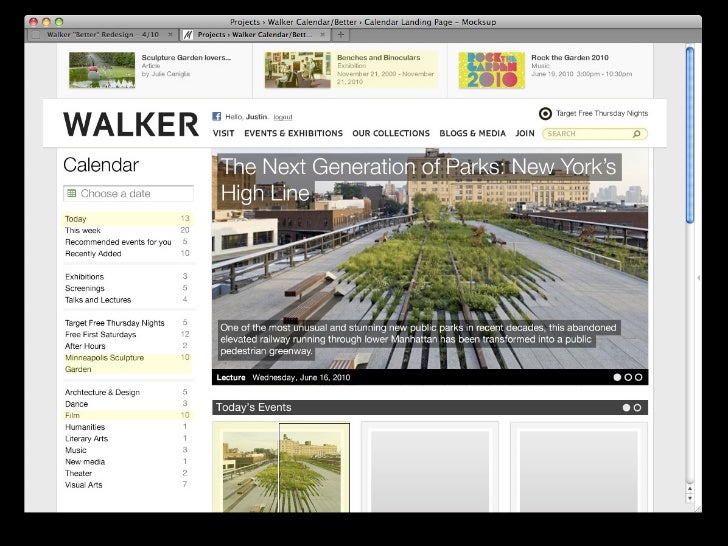This screenshot has height=546, width=728.
Task: Open Rock the Garden 2010 thumbnail
Action: pos(492,70)
